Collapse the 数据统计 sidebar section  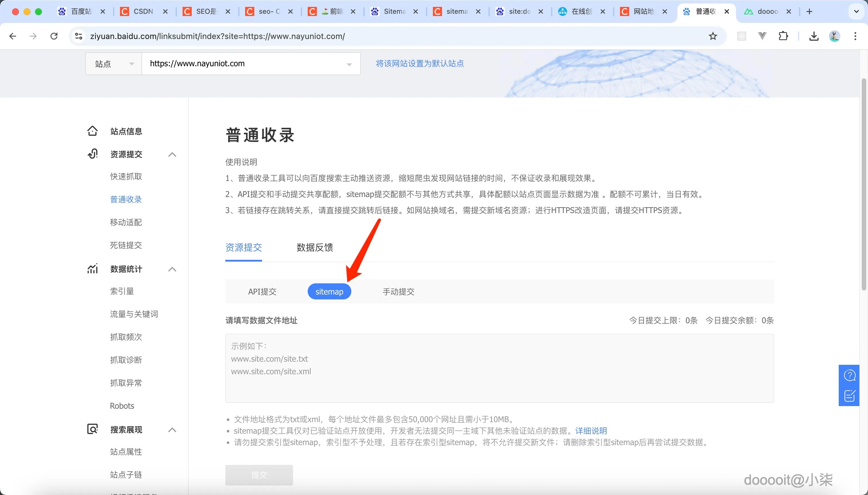coord(172,269)
